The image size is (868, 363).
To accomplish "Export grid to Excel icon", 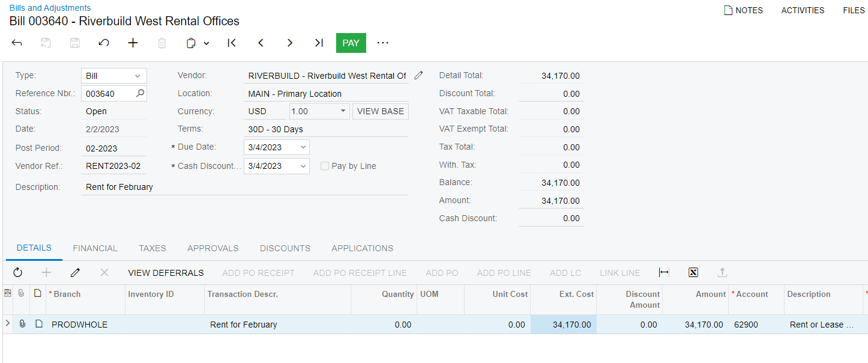I will coord(693,273).
